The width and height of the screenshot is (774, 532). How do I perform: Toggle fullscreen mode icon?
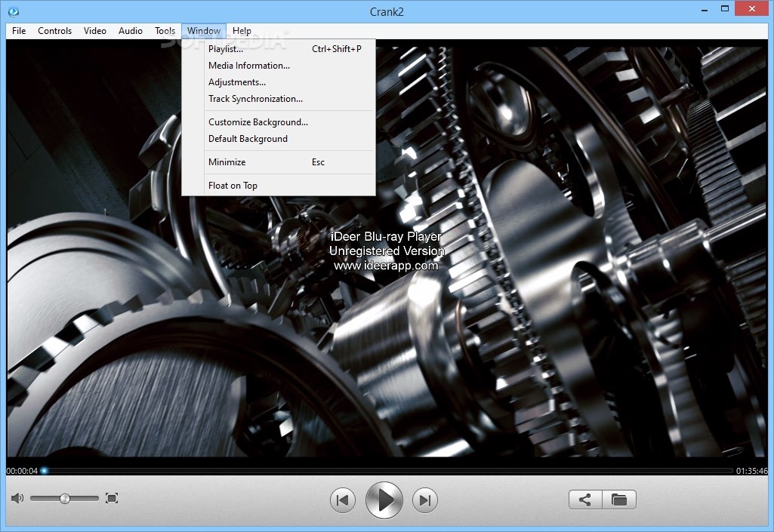pos(112,499)
